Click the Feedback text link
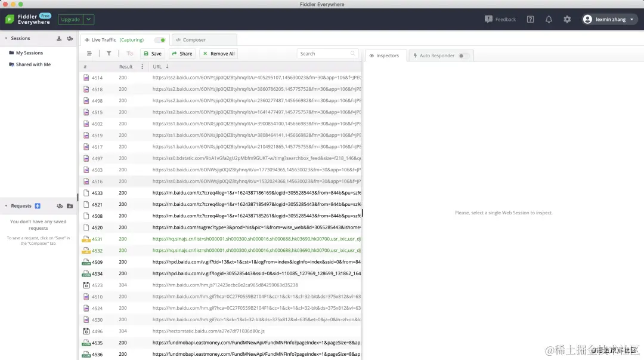Viewport: 644px width, 360px height. point(505,19)
